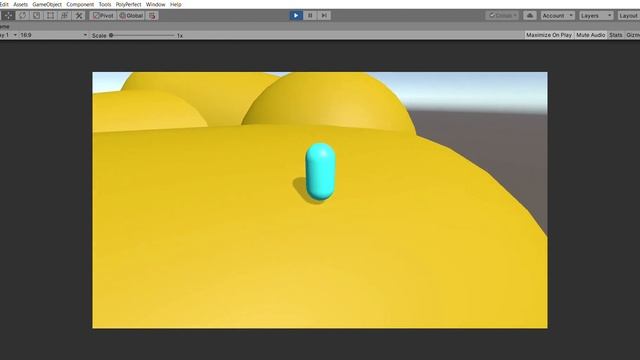Image resolution: width=640 pixels, height=360 pixels.
Task: Open the GameObject menu
Action: pyautogui.click(x=47, y=4)
